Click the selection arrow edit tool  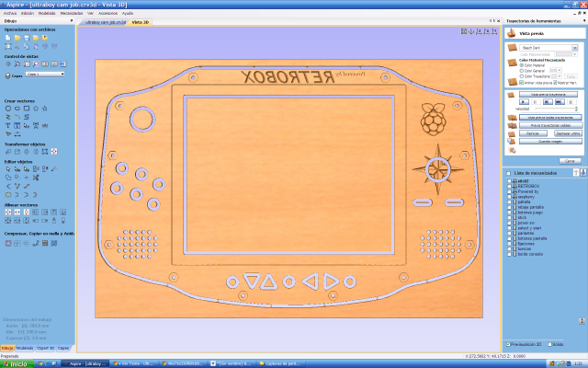click(8, 169)
